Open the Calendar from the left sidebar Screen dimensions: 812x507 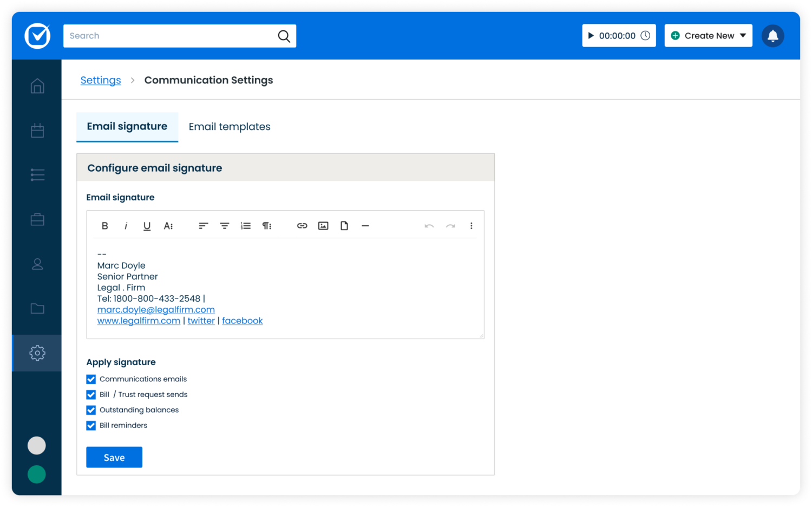coord(37,130)
